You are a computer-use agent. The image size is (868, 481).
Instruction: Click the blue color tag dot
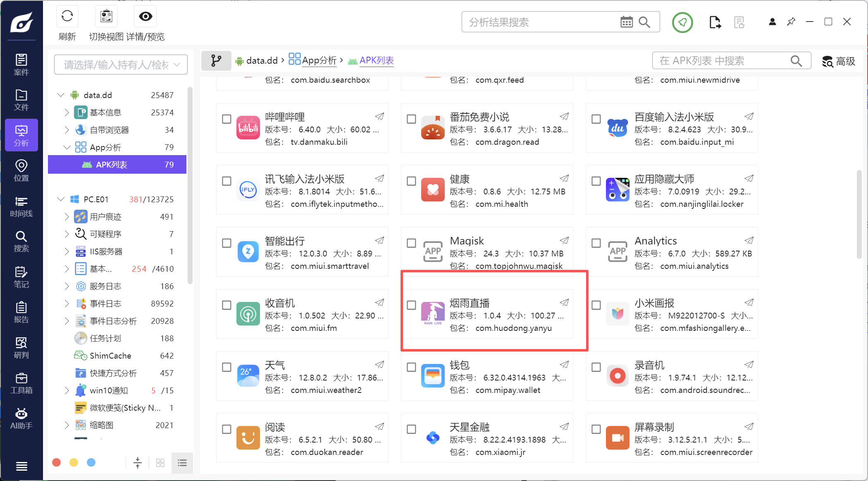(x=91, y=462)
